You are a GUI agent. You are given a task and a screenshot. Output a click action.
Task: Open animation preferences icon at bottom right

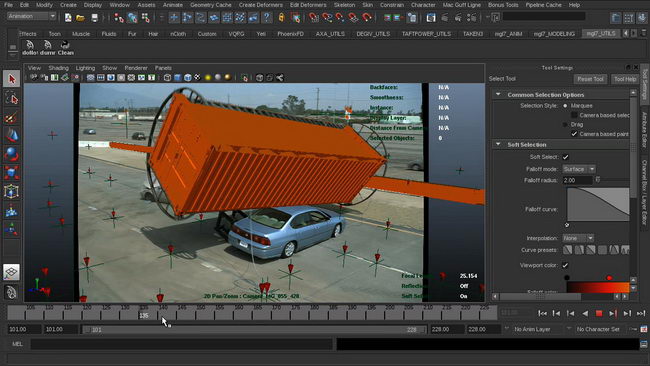click(x=644, y=329)
